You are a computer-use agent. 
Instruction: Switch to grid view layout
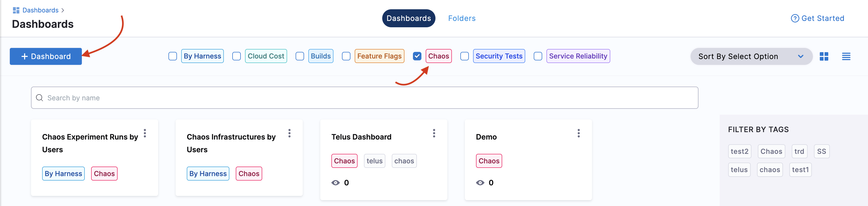[x=824, y=57]
